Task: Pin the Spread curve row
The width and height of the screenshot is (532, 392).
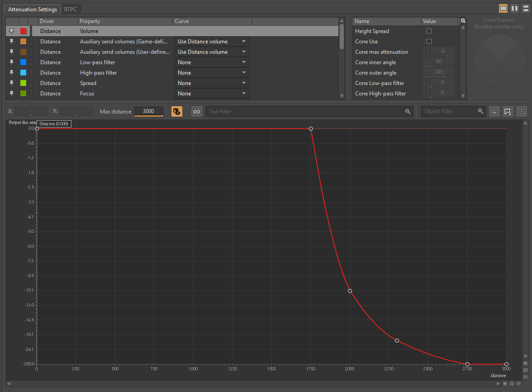Action: point(12,83)
